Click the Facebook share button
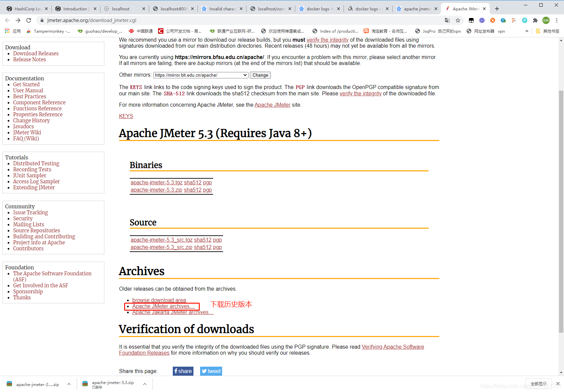This screenshot has height=392, width=564. coord(183,371)
